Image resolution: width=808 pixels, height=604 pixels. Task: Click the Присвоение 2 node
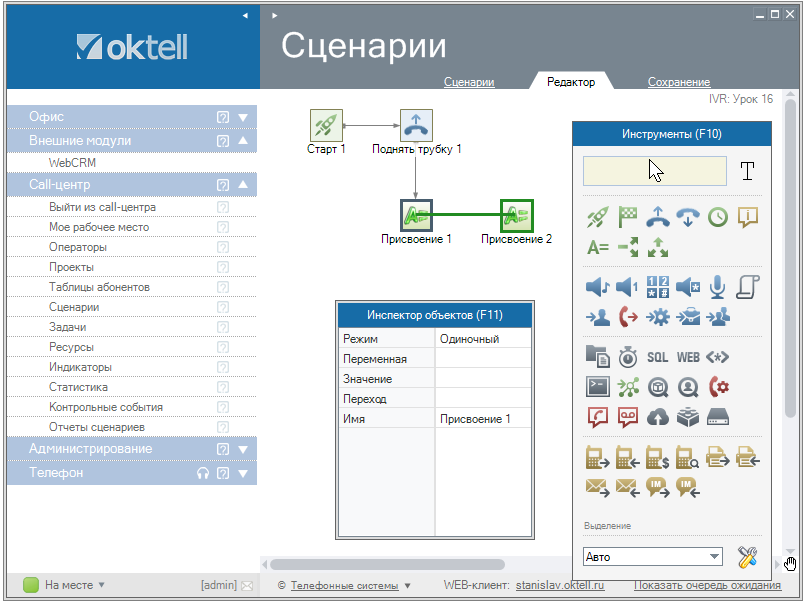point(516,215)
